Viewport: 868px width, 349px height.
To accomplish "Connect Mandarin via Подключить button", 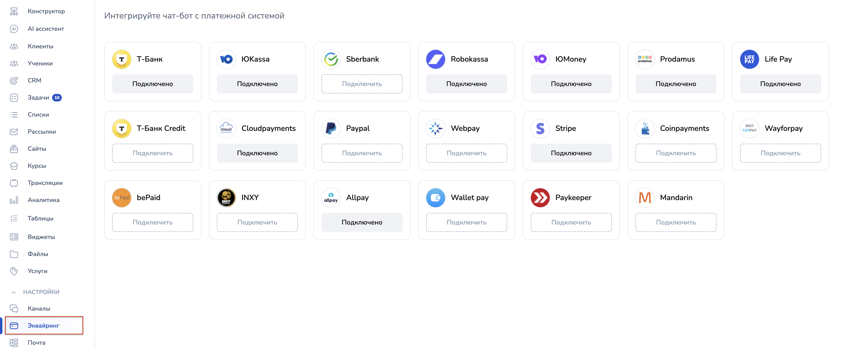I will coord(676,222).
